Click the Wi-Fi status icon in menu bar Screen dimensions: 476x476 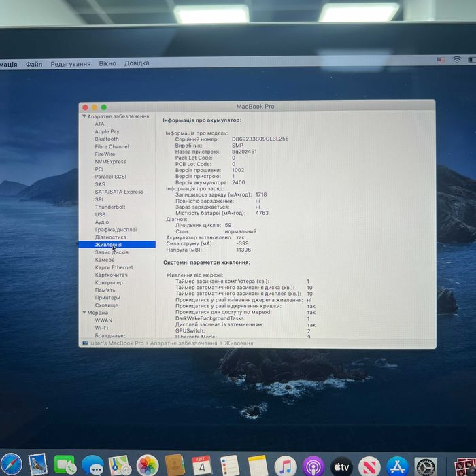click(x=456, y=60)
